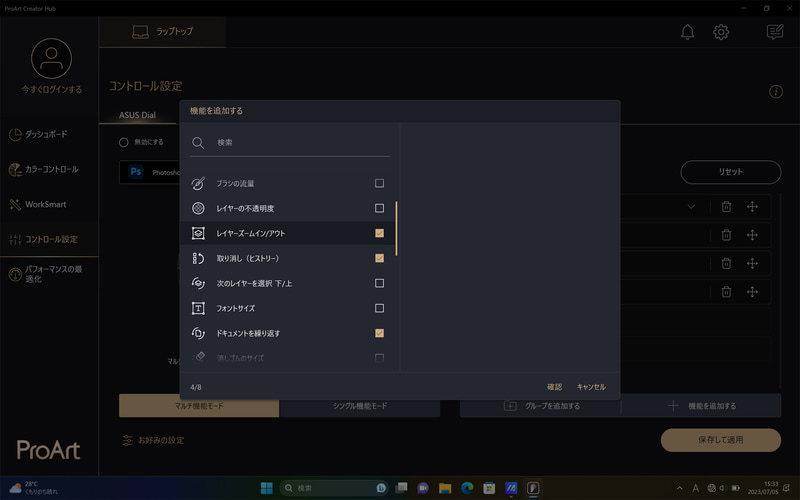
Task: Click the magnifier icon in the dialog search
Action: [x=198, y=143]
